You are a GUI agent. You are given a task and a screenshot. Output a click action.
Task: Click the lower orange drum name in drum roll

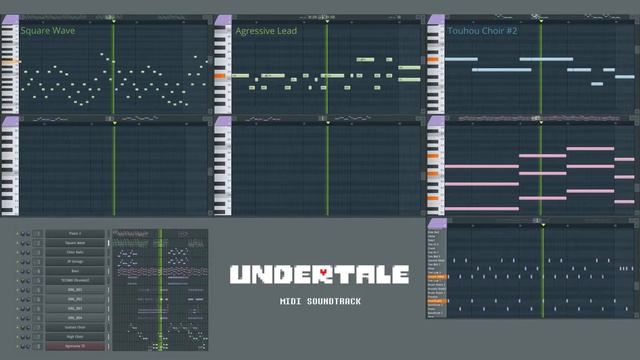437,301
